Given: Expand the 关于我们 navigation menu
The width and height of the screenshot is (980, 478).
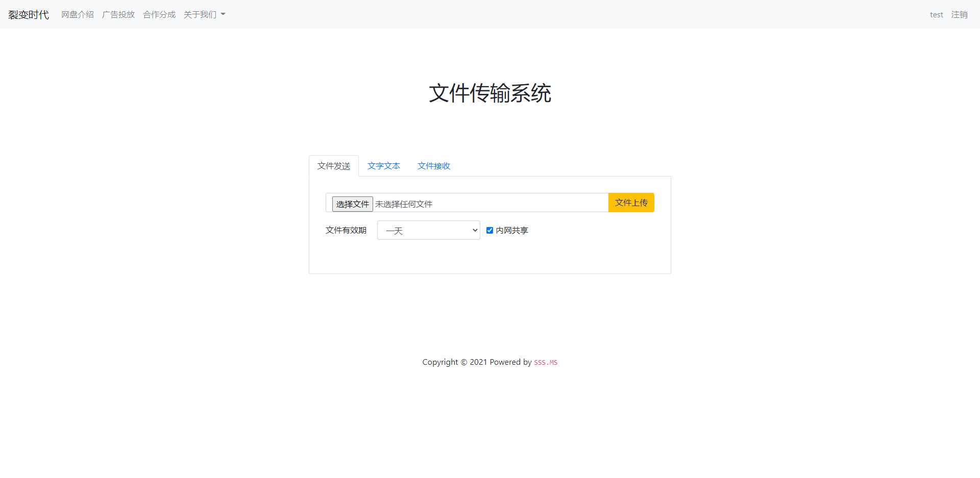Looking at the screenshot, I should pos(204,14).
